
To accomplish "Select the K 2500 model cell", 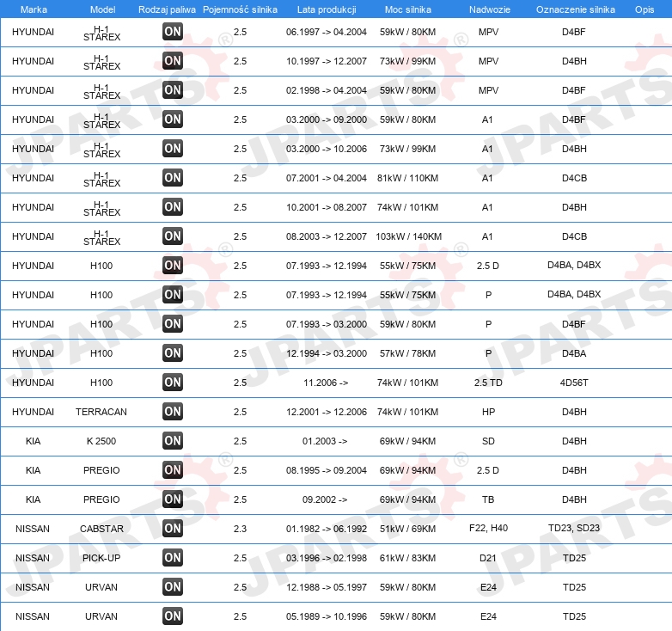I will coord(101,441).
